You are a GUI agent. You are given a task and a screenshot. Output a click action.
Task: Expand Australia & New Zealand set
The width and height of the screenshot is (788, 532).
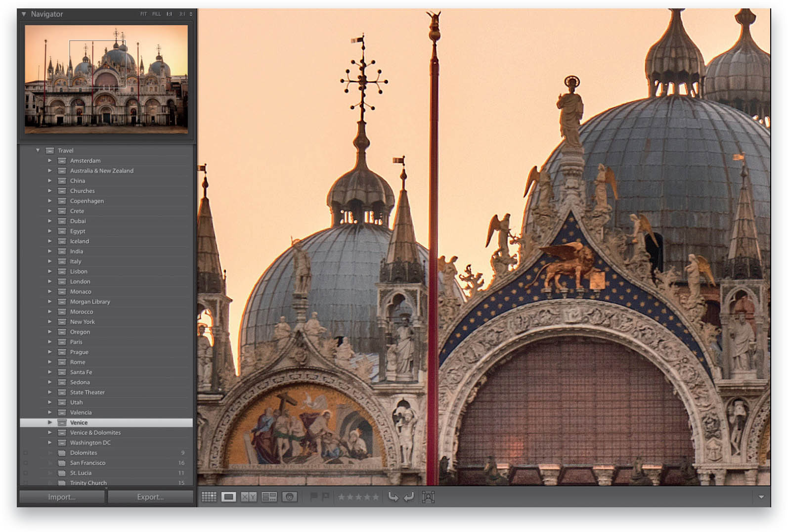tap(49, 171)
